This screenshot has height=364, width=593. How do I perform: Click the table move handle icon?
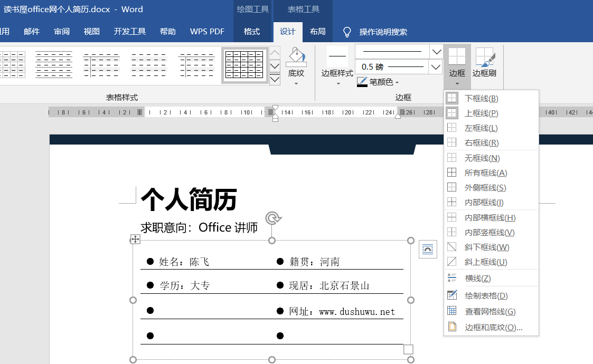point(135,240)
